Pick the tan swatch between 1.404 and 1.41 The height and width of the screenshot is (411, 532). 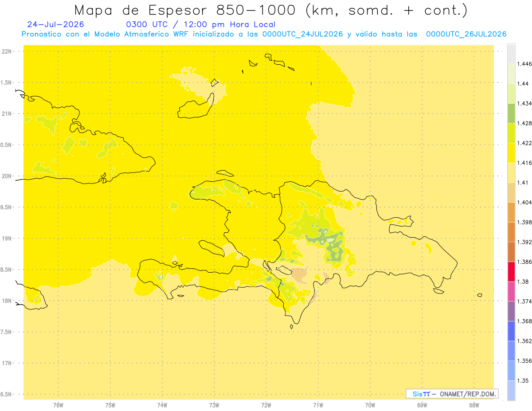[x=511, y=192]
